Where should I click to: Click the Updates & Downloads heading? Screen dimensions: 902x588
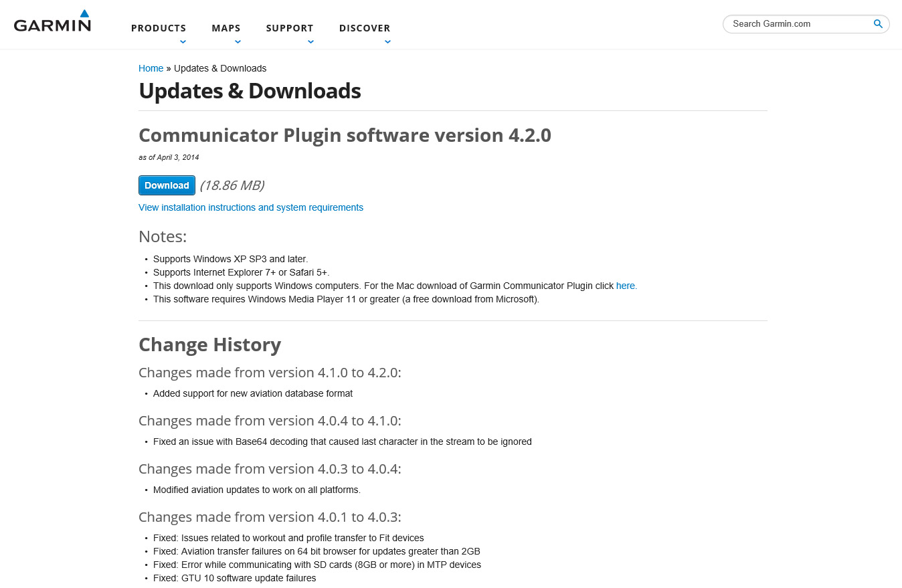click(250, 91)
